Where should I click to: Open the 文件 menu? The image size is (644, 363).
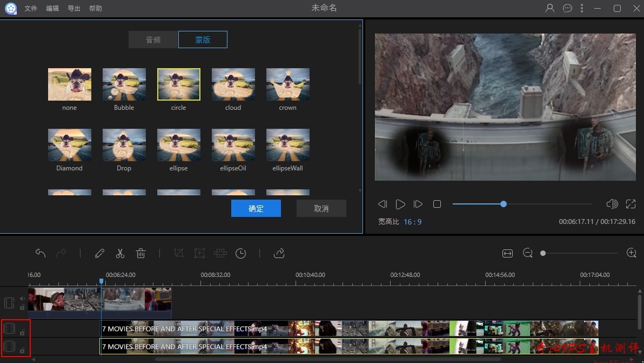pos(31,9)
